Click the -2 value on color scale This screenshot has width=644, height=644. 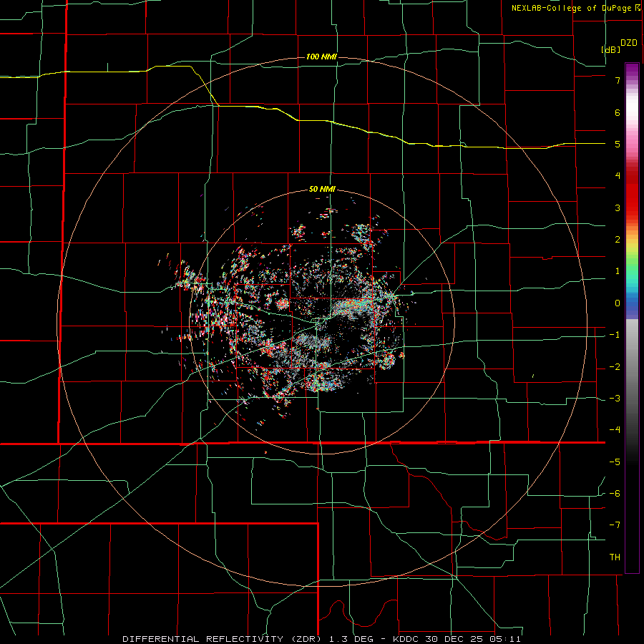[615, 367]
